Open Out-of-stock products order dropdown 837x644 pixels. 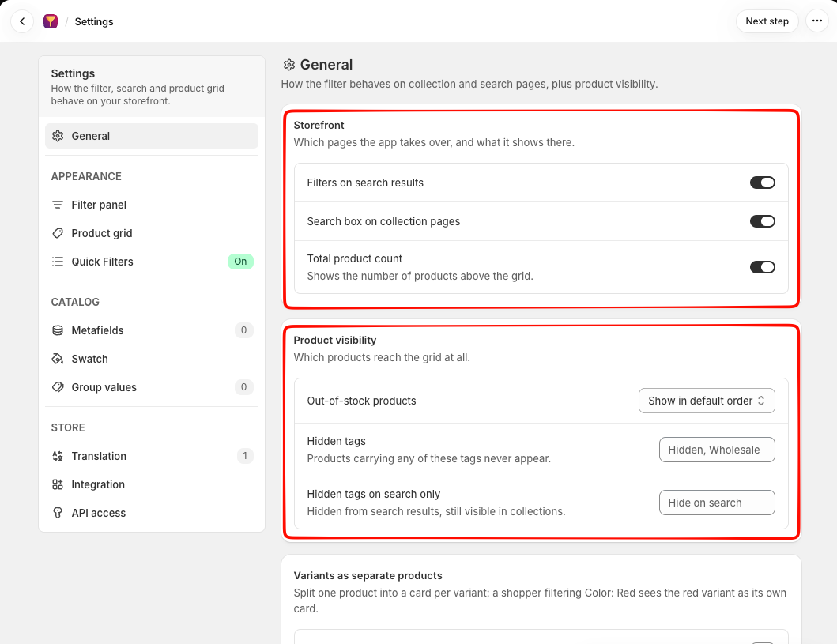tap(707, 401)
